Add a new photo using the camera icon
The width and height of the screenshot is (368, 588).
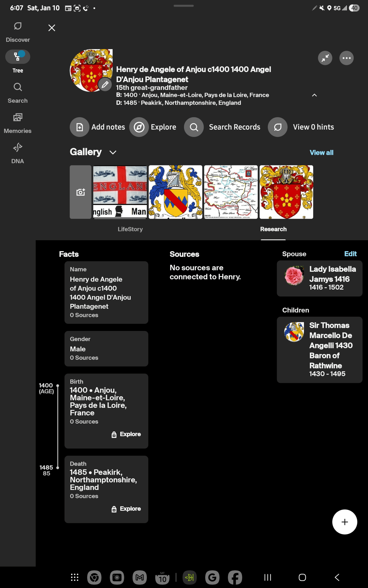[x=80, y=192]
